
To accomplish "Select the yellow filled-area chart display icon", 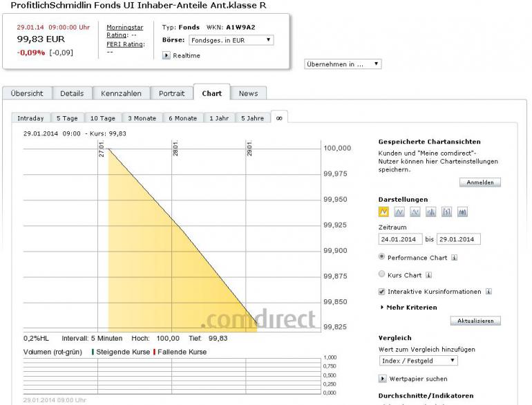I will point(383,212).
